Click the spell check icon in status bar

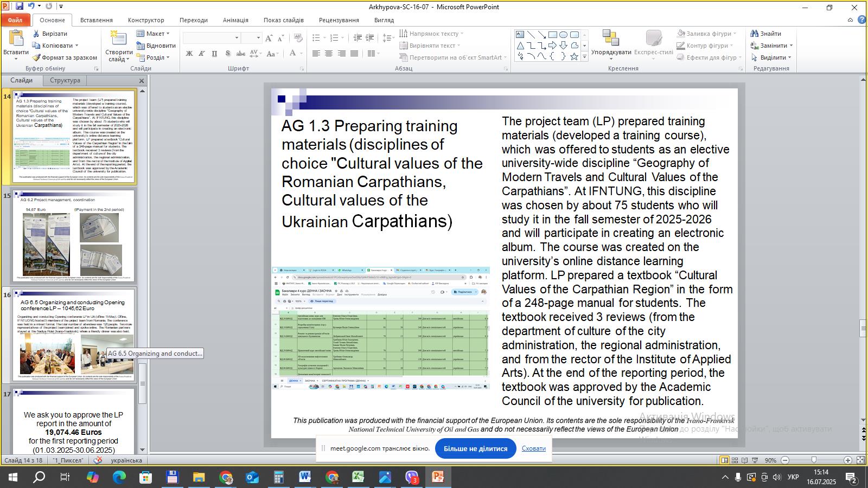(x=98, y=460)
